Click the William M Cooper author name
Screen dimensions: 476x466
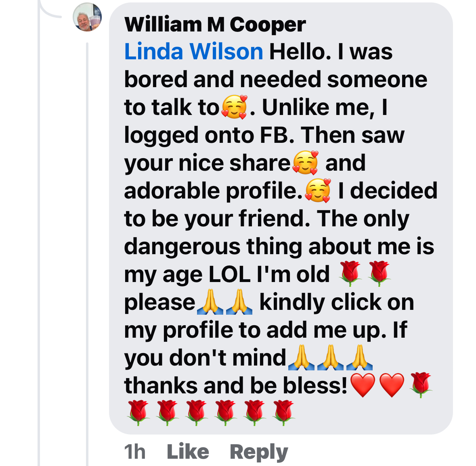(x=215, y=24)
